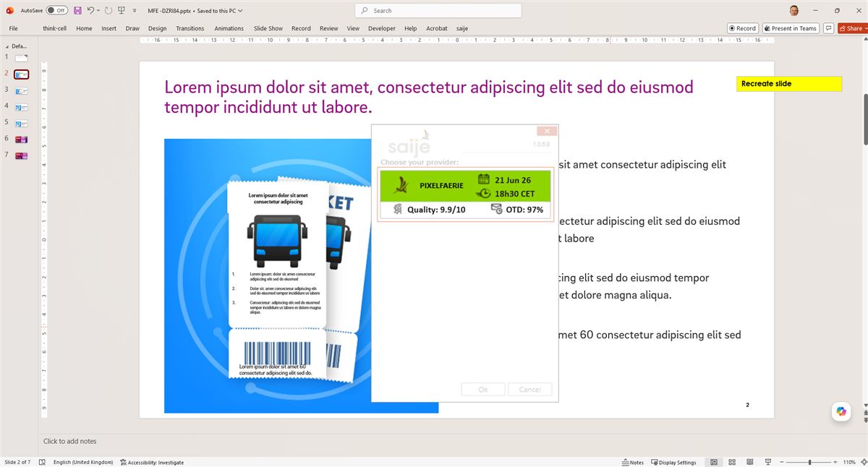Click the Ok button in saije dialog
868x467 pixels.
pyautogui.click(x=483, y=389)
